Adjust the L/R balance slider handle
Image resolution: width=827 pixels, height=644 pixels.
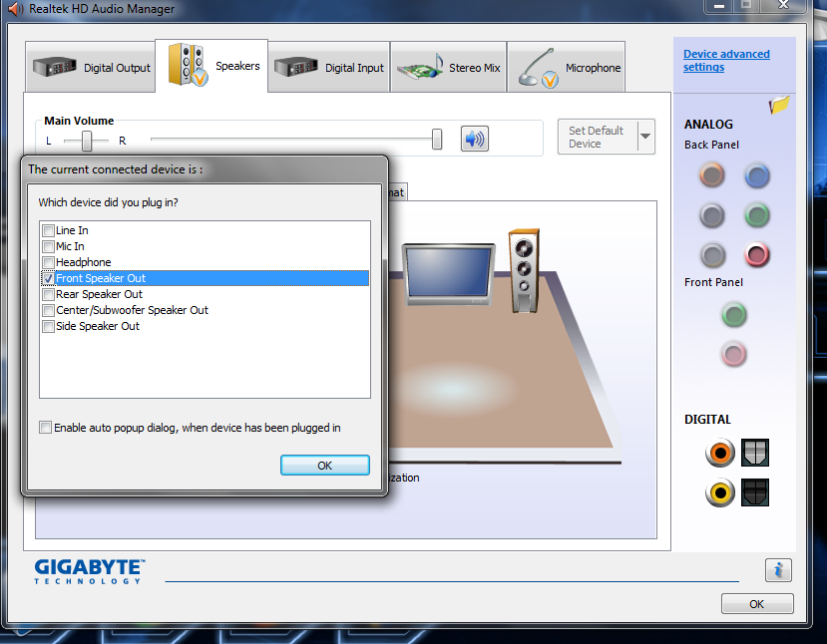(x=87, y=141)
